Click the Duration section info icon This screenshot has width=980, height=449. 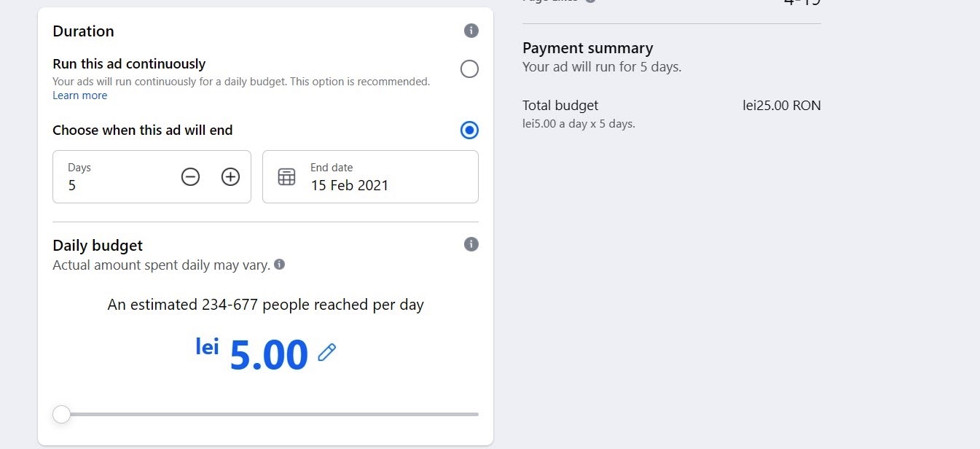coord(471,31)
